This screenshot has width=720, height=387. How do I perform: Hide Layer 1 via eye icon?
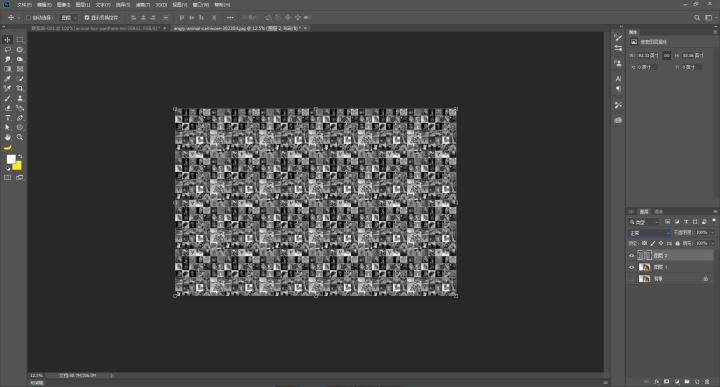(x=631, y=267)
